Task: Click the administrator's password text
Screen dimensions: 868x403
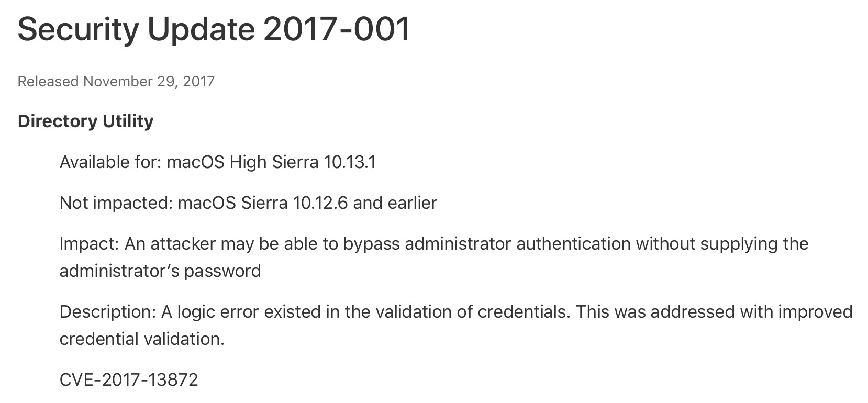Action: point(160,271)
